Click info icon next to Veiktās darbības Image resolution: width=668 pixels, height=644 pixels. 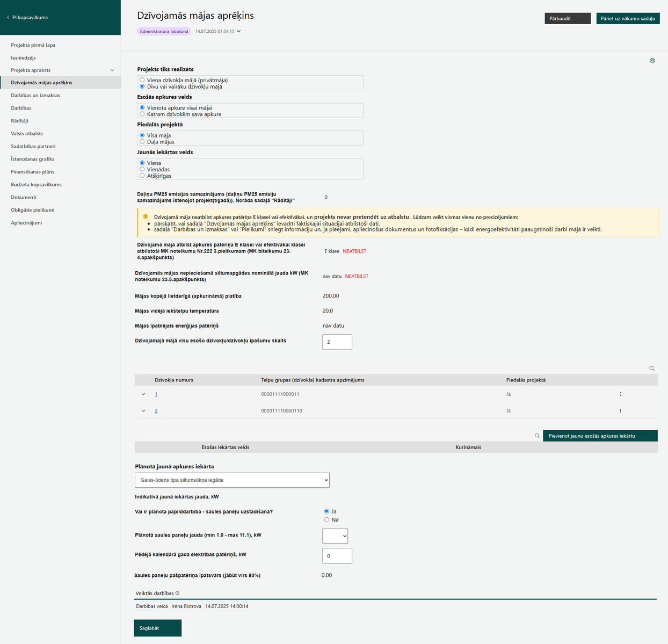coord(177,594)
